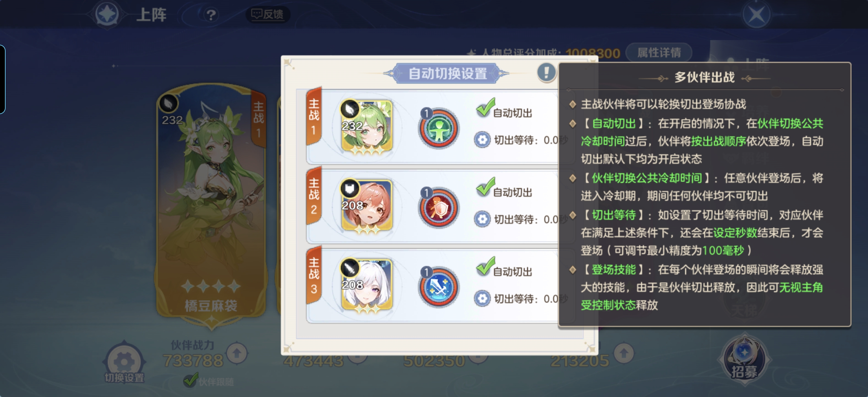Click upgrade arrow beside 213205 power
The width and height of the screenshot is (868, 397).
point(624,353)
